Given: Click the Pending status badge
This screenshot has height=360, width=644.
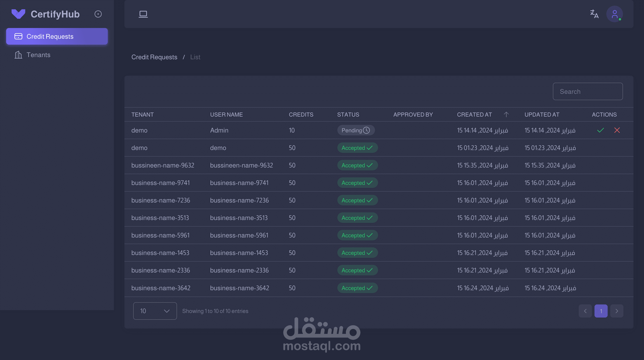Looking at the screenshot, I should point(356,130).
